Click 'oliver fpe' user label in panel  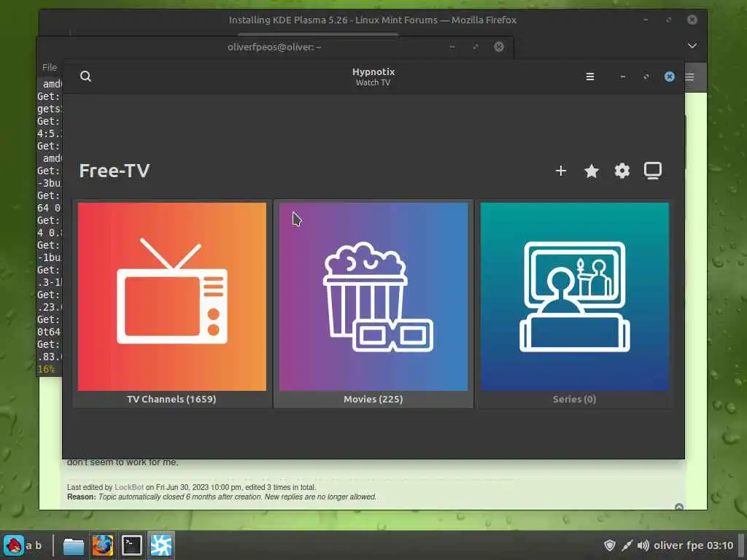point(678,545)
